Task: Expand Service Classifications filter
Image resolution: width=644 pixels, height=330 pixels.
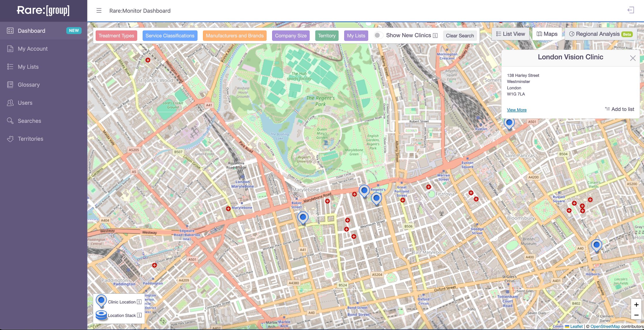Action: click(x=170, y=36)
